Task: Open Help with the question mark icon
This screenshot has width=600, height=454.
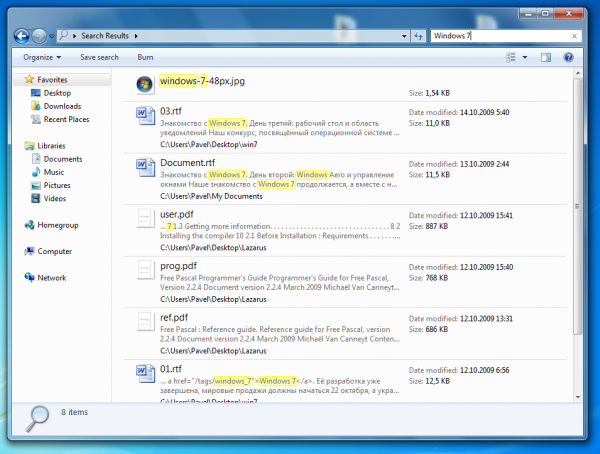Action: (x=568, y=57)
